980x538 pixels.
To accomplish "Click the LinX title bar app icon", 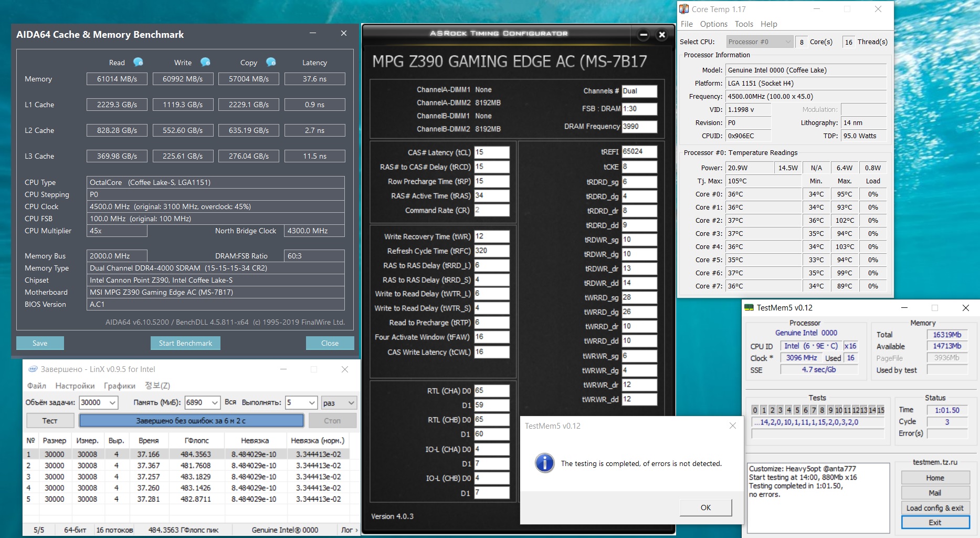I will click(33, 369).
